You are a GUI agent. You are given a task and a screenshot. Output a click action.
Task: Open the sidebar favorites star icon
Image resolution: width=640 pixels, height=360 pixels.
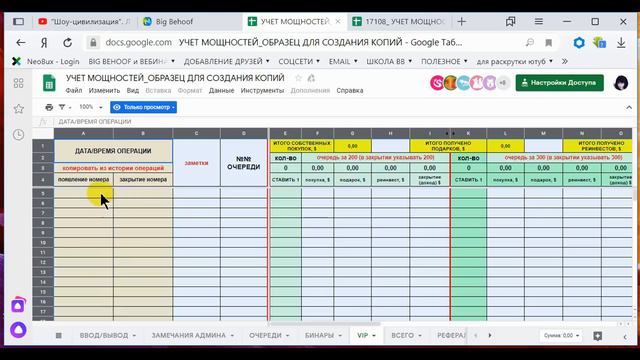pyautogui.click(x=18, y=109)
